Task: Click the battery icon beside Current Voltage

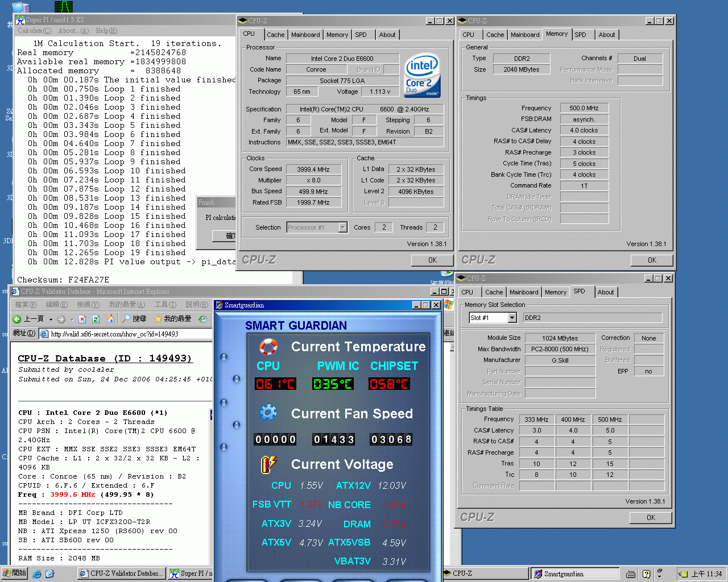Action: click(x=268, y=464)
